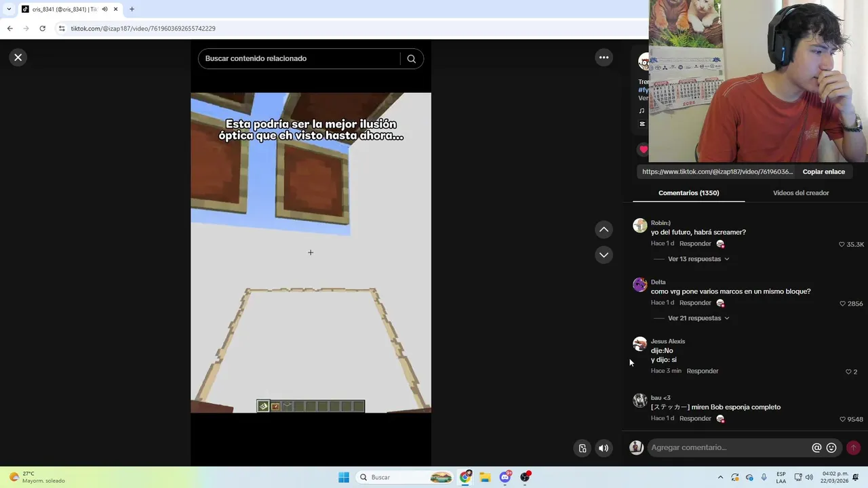Go to the previous video with up arrow
The width and height of the screenshot is (868, 488).
coord(604,230)
